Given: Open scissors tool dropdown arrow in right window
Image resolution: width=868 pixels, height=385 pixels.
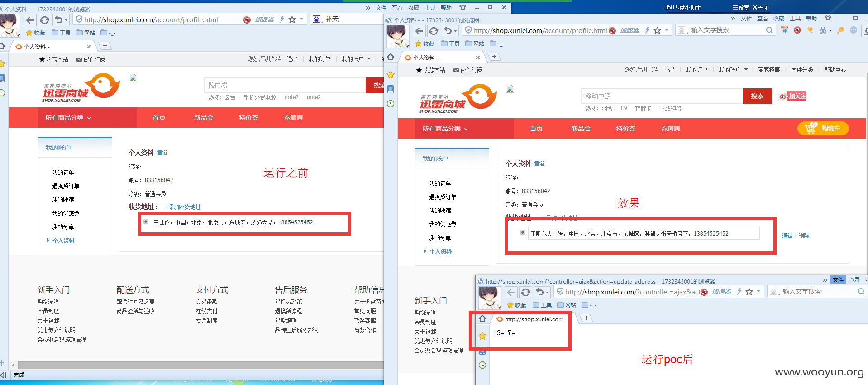Looking at the screenshot, I should click(x=830, y=30).
